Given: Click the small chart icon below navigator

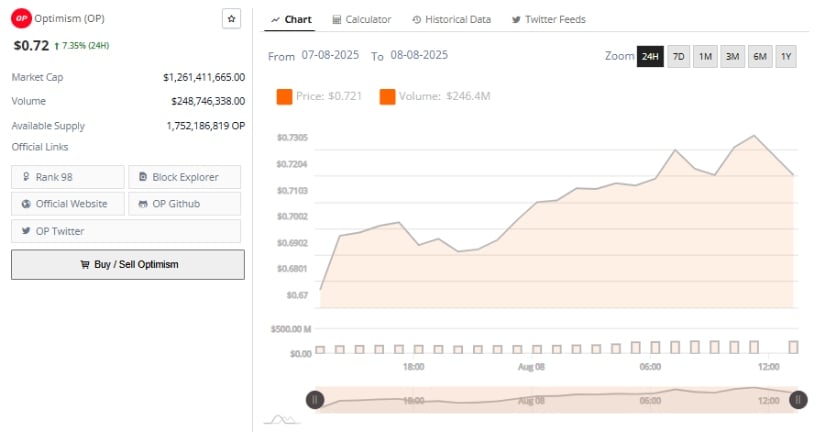Looking at the screenshot, I should pos(281,419).
